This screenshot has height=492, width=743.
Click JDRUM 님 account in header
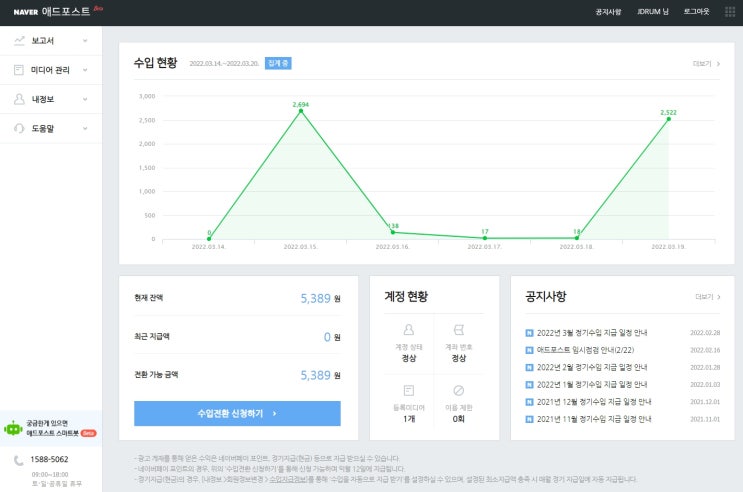pos(652,11)
